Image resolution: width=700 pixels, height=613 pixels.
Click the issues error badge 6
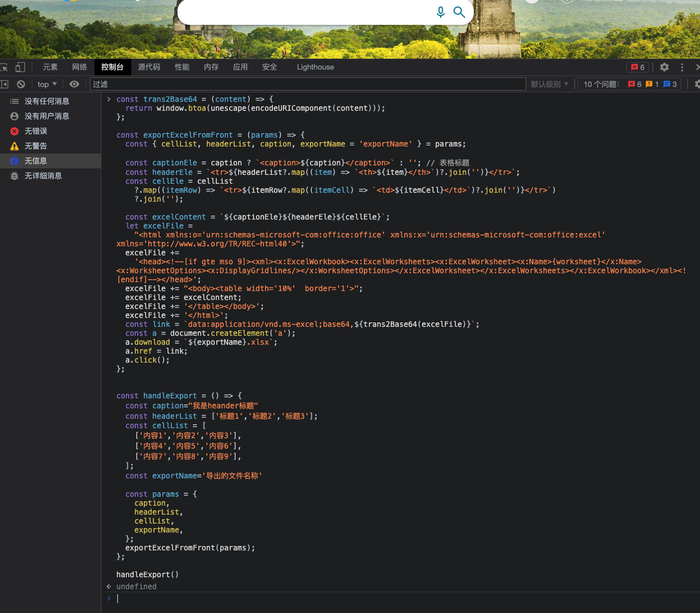(635, 84)
